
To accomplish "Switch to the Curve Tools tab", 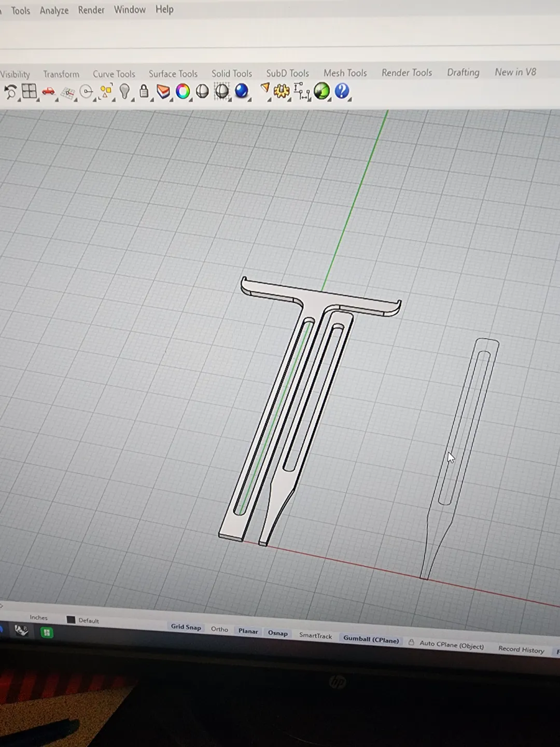I will point(114,74).
